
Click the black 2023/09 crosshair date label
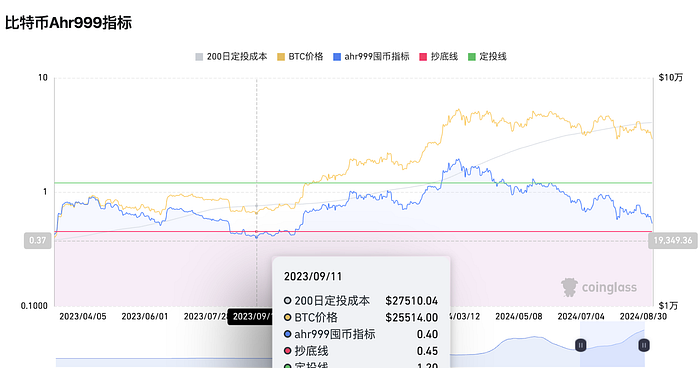(x=250, y=317)
